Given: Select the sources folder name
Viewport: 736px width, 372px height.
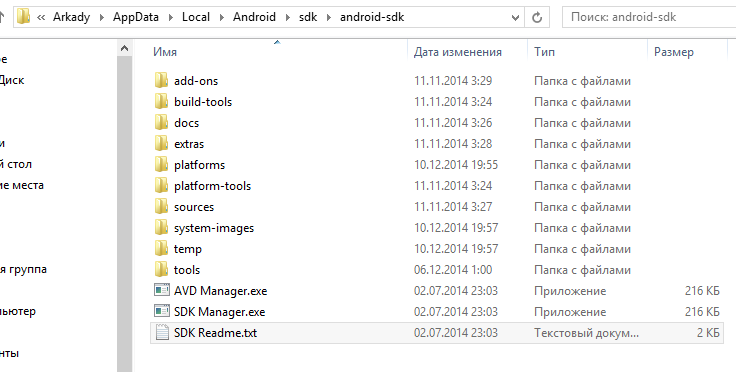Looking at the screenshot, I should point(194,207).
